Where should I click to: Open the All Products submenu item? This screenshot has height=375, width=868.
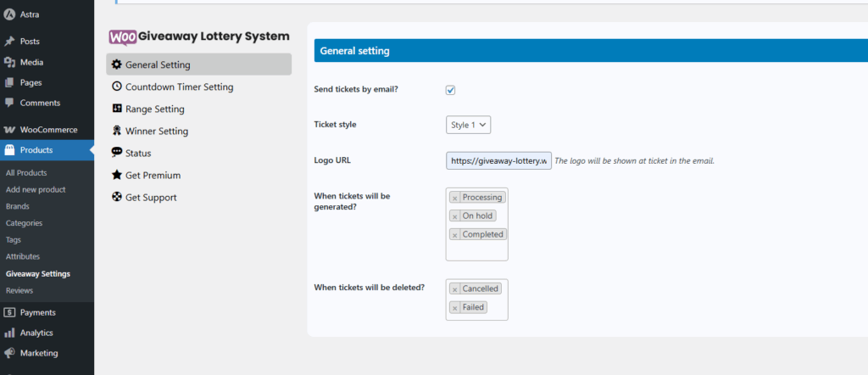26,173
